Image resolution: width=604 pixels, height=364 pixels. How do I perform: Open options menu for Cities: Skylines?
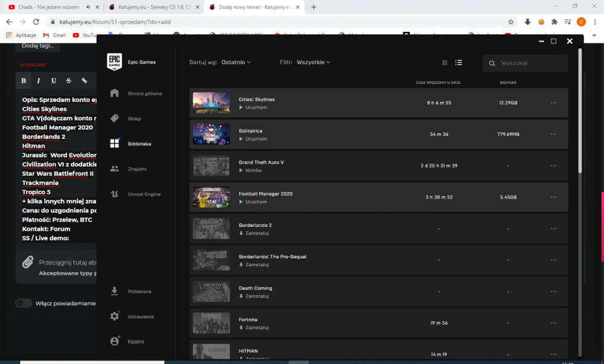pyautogui.click(x=553, y=103)
